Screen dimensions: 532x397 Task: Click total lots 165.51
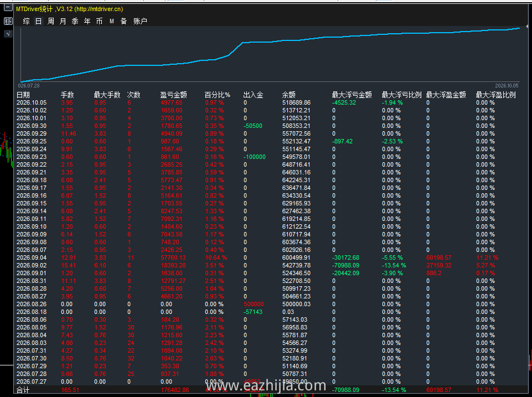(70, 390)
